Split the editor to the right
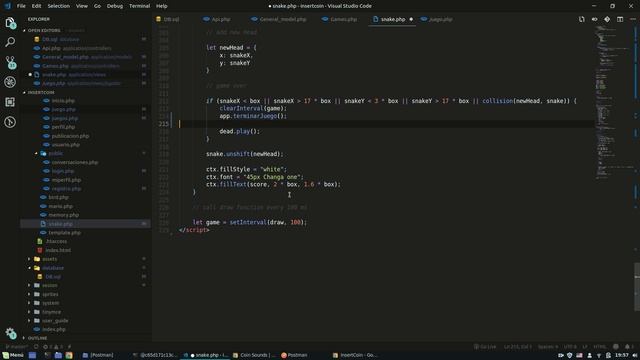This screenshot has height=360, width=640. tap(620, 19)
